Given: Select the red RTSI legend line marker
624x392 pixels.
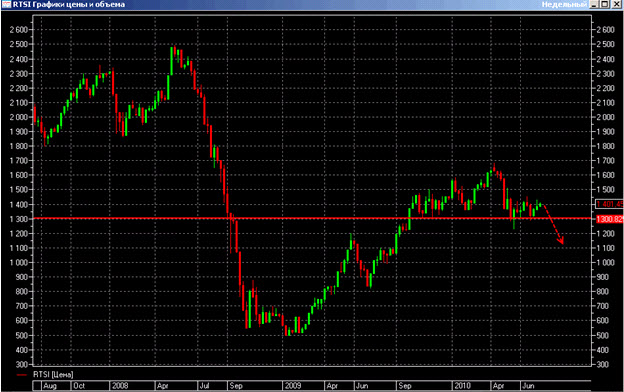Looking at the screenshot, I should coord(21,375).
